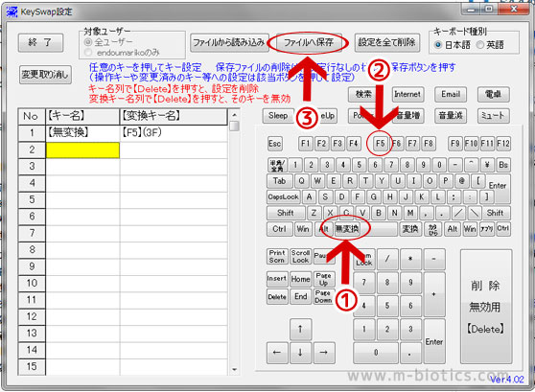The height and width of the screenshot is (392, 535).
Task: Click the down arrow key
Action: (x=300, y=353)
